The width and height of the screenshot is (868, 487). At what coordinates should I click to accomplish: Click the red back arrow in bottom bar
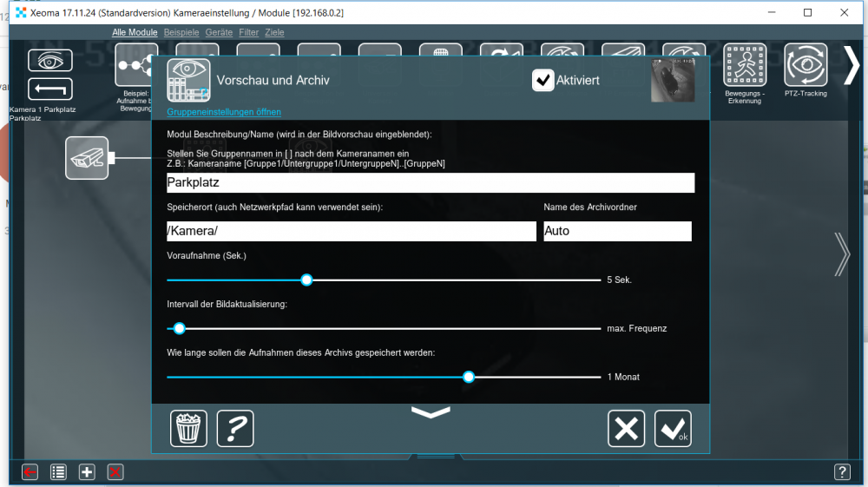click(x=30, y=472)
